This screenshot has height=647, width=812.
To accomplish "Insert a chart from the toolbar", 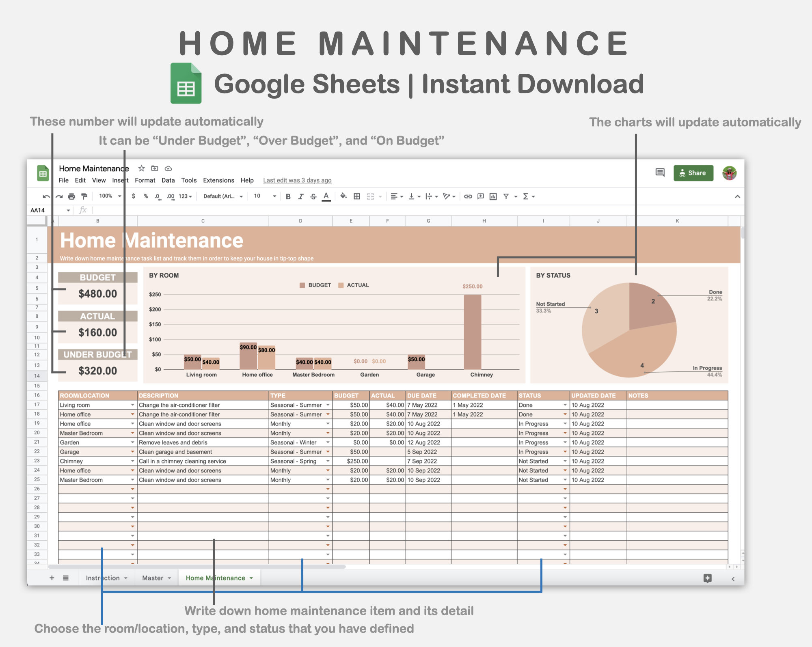I will [492, 196].
